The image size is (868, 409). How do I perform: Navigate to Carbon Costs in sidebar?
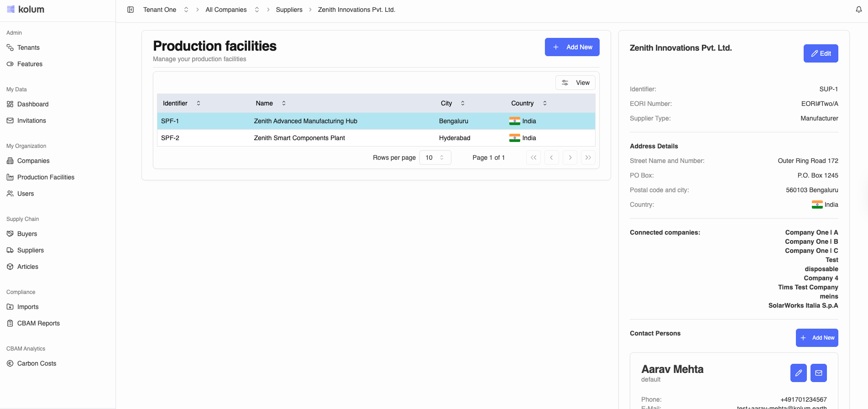point(37,363)
